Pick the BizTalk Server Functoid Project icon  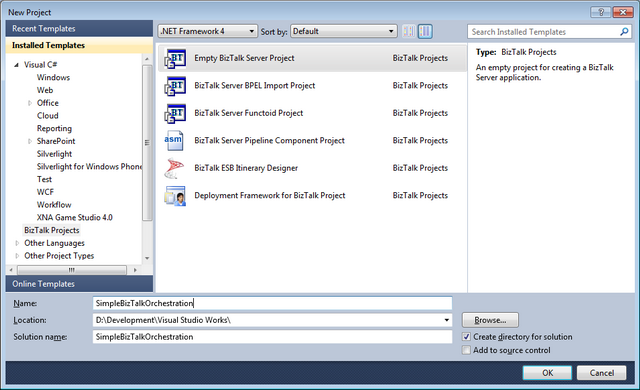(x=175, y=113)
